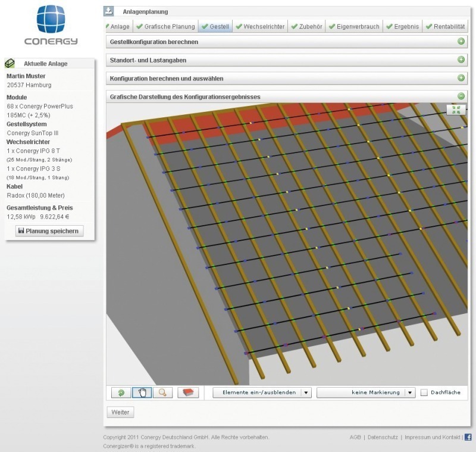The height and width of the screenshot is (452, 476).
Task: Activate the magnifier zoom tool
Action: pos(162,392)
